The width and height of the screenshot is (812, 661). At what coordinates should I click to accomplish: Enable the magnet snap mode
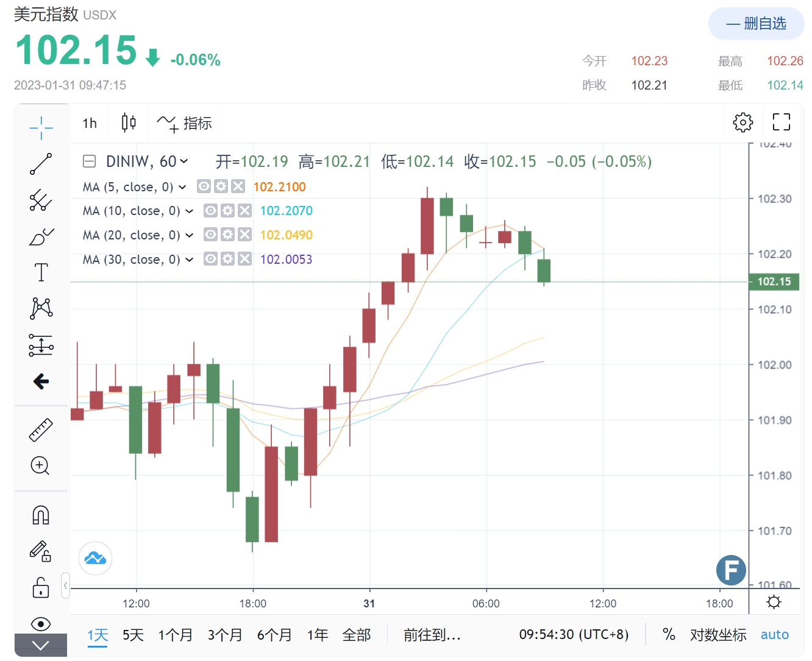point(41,515)
